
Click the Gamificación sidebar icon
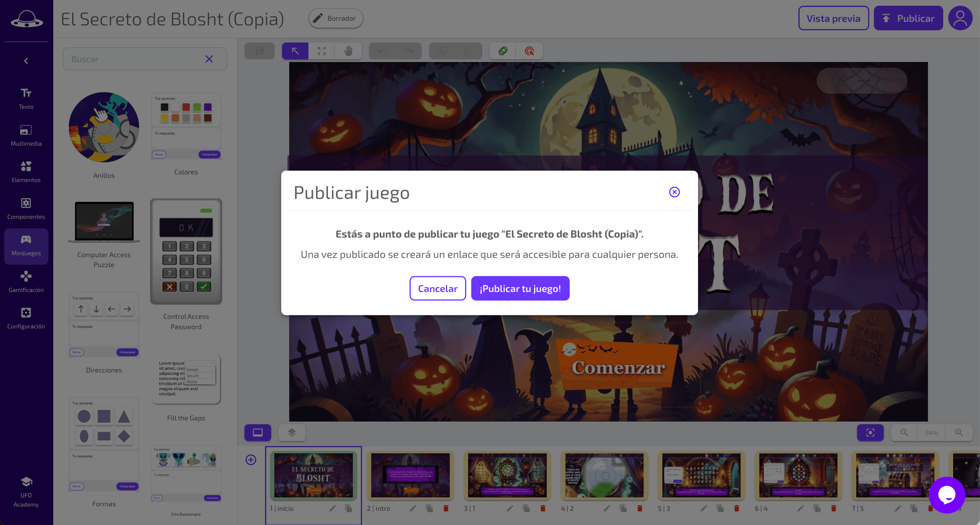(x=26, y=281)
